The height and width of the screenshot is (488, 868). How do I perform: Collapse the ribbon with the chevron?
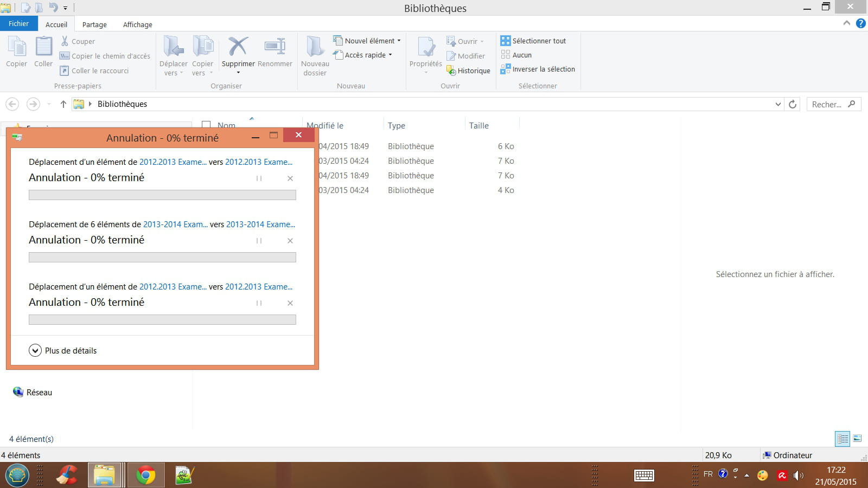847,23
